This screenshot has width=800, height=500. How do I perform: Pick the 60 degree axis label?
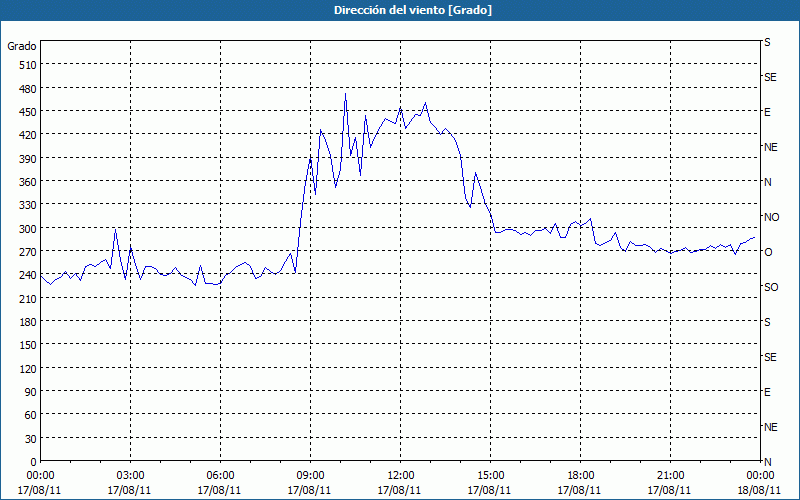pyautogui.click(x=31, y=415)
